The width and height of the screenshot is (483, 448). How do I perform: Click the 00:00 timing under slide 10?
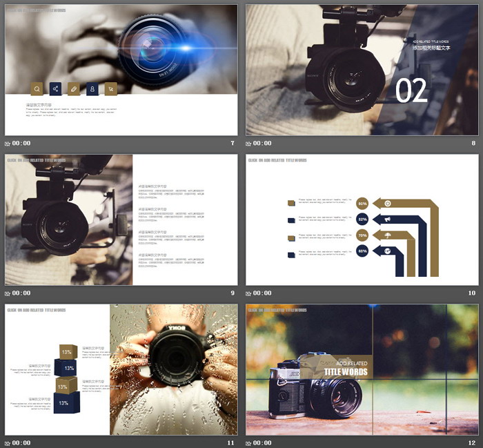(x=262, y=293)
